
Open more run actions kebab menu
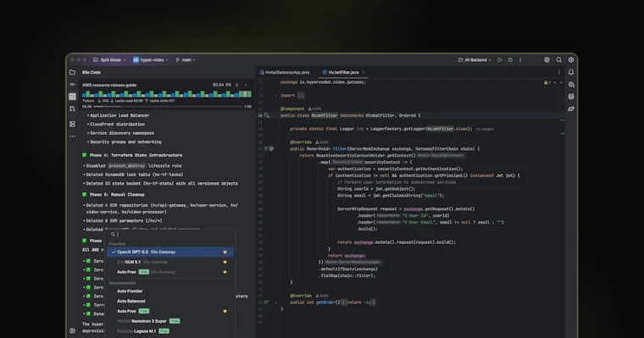pyautogui.click(x=520, y=60)
